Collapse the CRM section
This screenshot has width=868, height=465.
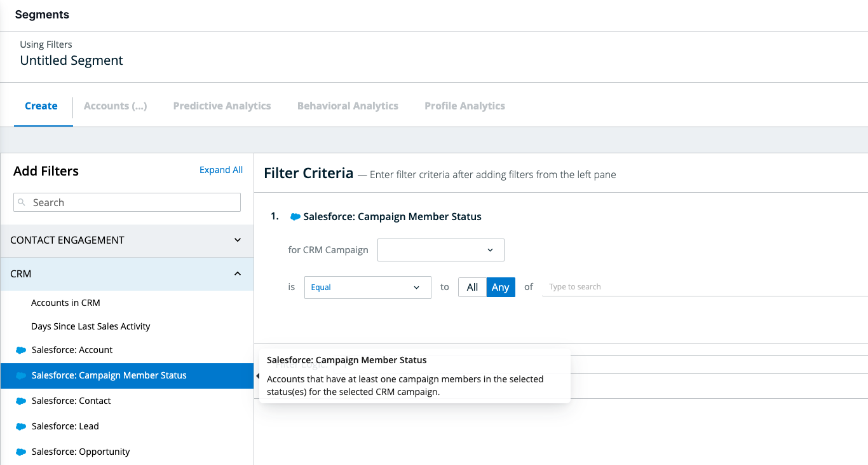[x=127, y=274]
